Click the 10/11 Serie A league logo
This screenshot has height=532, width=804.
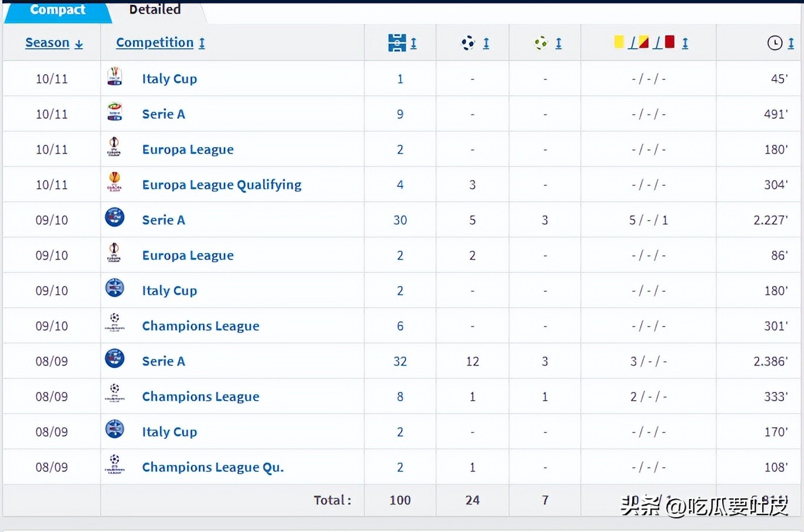[115, 112]
